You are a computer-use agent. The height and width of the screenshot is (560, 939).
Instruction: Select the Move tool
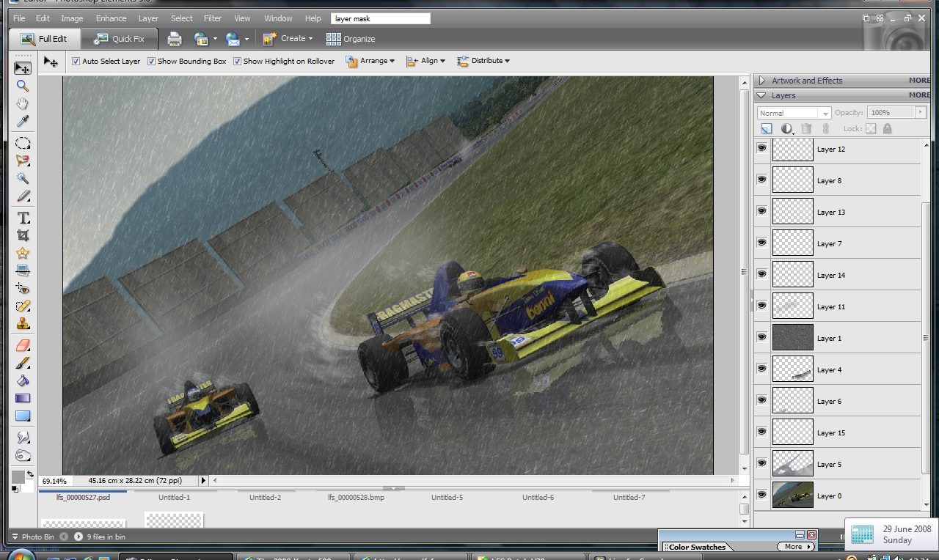coord(23,68)
